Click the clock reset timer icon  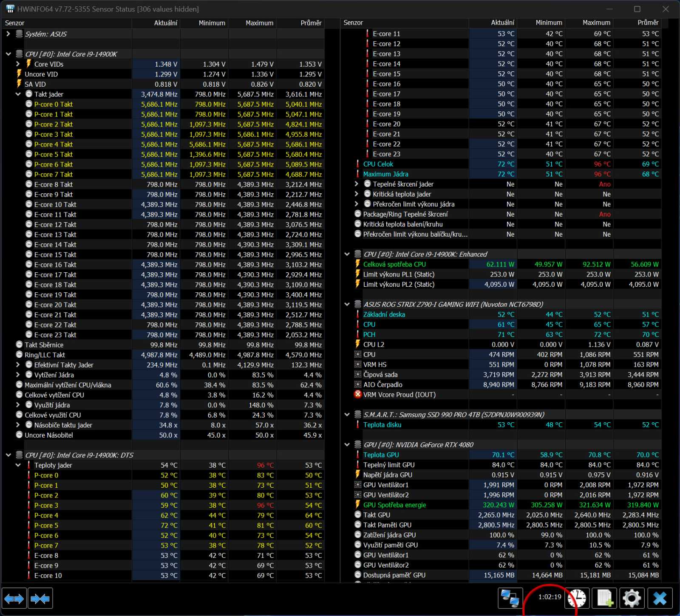tap(577, 599)
